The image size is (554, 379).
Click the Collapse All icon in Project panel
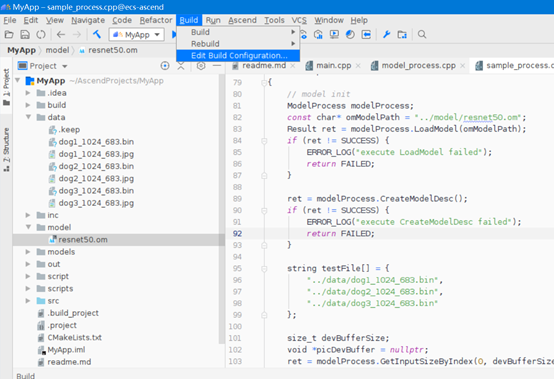(x=181, y=66)
